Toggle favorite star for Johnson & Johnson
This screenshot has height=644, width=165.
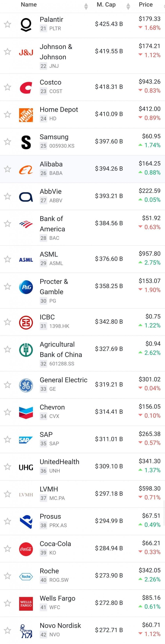8,52
